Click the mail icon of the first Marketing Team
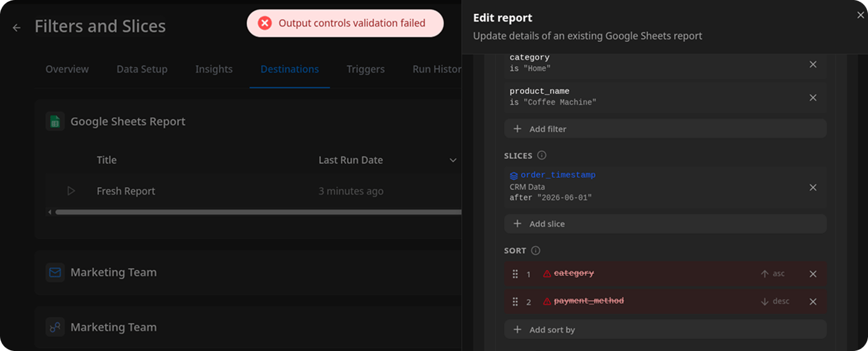The height and width of the screenshot is (351, 868). coord(55,272)
